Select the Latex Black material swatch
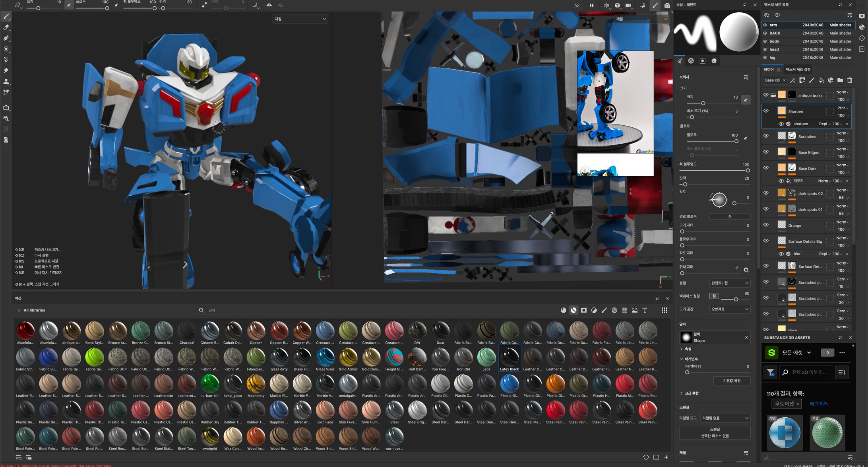Screen dimensions: 868x467 [510, 358]
